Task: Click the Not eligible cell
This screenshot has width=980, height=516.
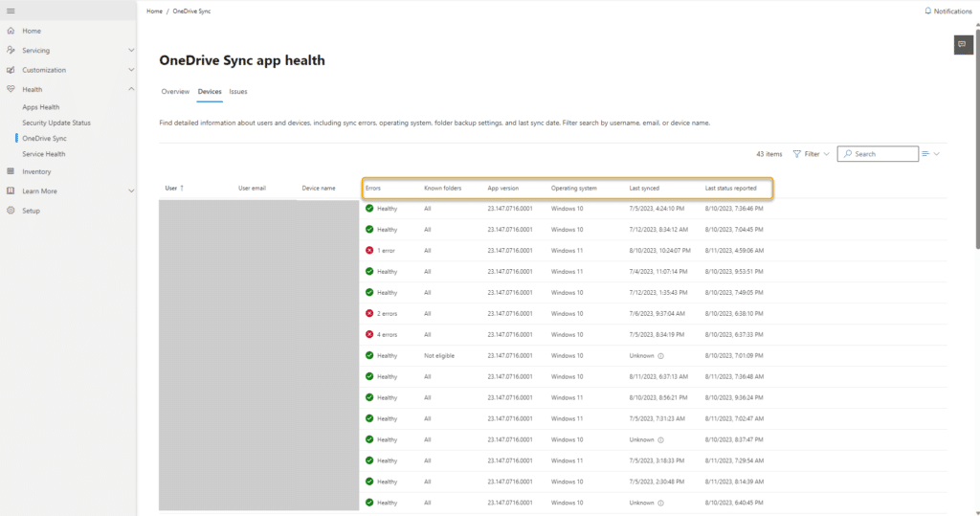Action: [x=439, y=356]
